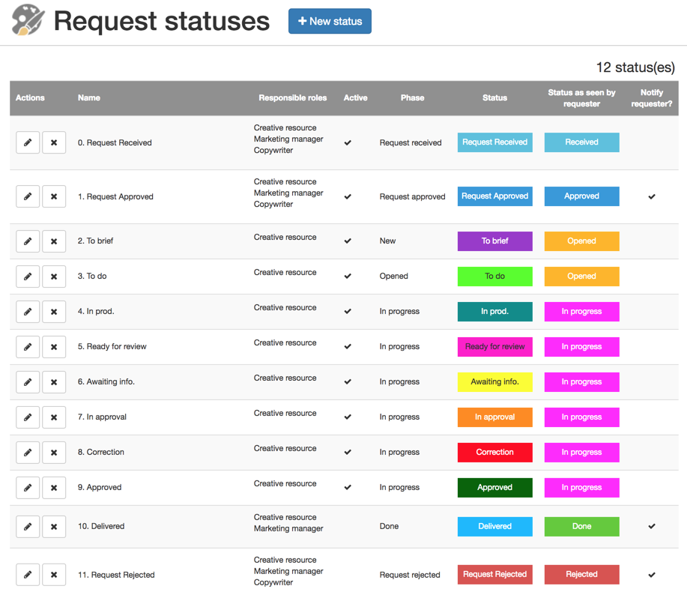Screen dimensions: 687x616
Task: Click the '12 status(es)' count text
Action: (x=635, y=67)
